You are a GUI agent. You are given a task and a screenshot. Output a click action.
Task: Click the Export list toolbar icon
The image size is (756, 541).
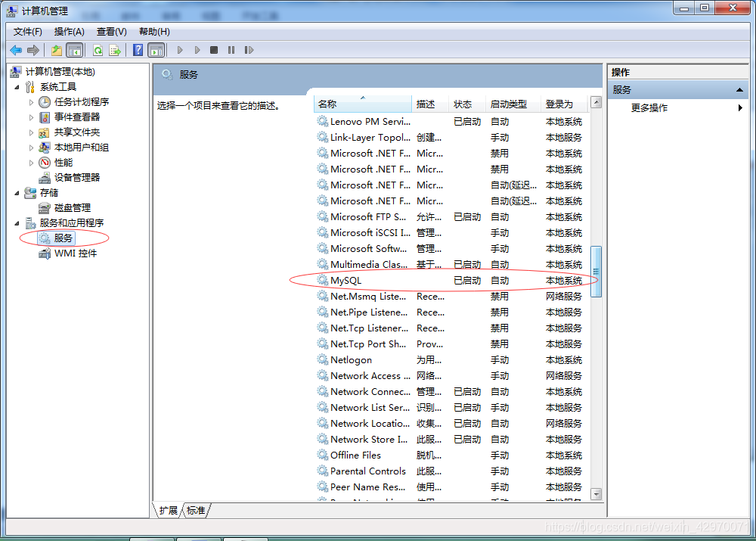coord(115,50)
